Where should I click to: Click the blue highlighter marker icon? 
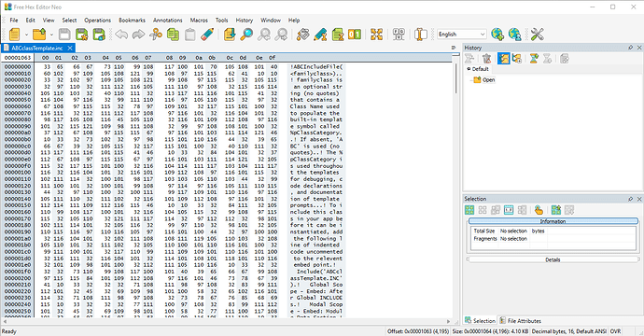(320, 35)
